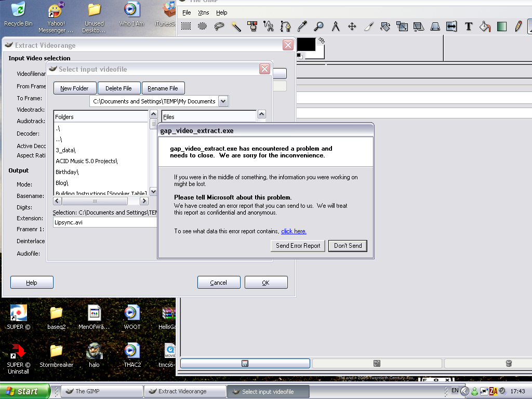Viewport: 532px width, 399px height.
Task: Open the error report 'click here' link
Action: 294,231
